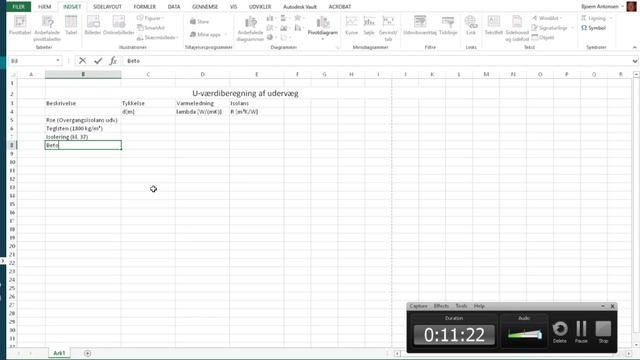
Task: Adjust the recorder audio level meter
Action: click(x=524, y=335)
